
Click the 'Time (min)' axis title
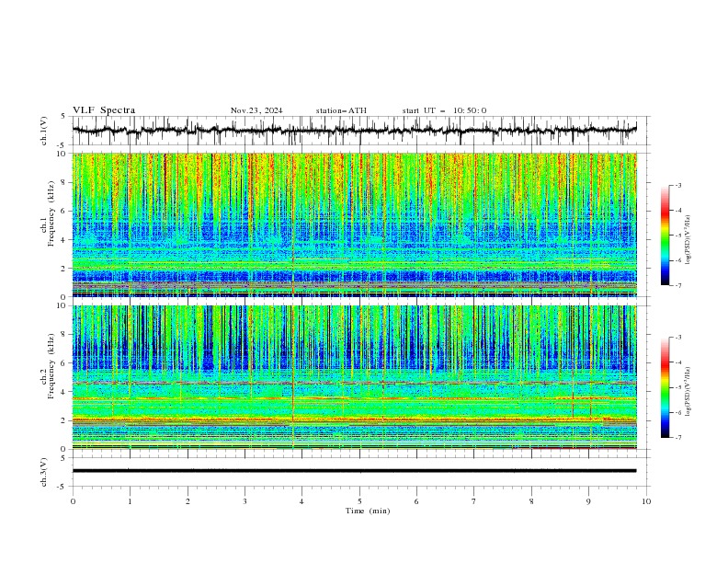click(x=368, y=511)
